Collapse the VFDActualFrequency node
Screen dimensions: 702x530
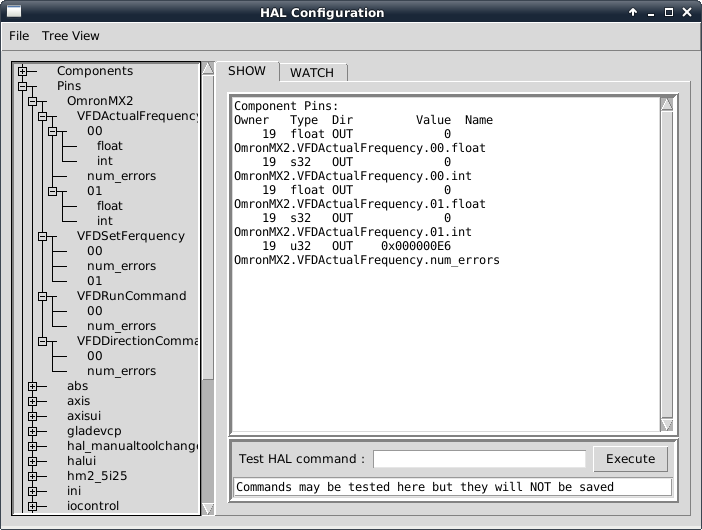43,116
